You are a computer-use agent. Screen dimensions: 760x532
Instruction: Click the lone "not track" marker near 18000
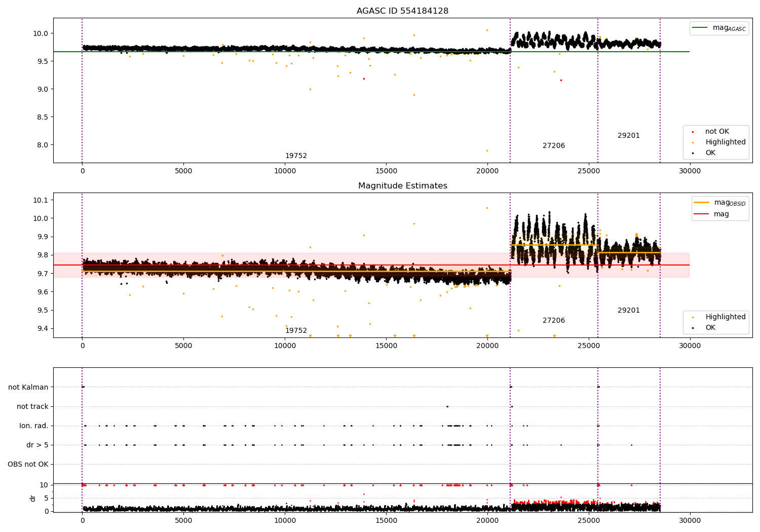point(447,406)
